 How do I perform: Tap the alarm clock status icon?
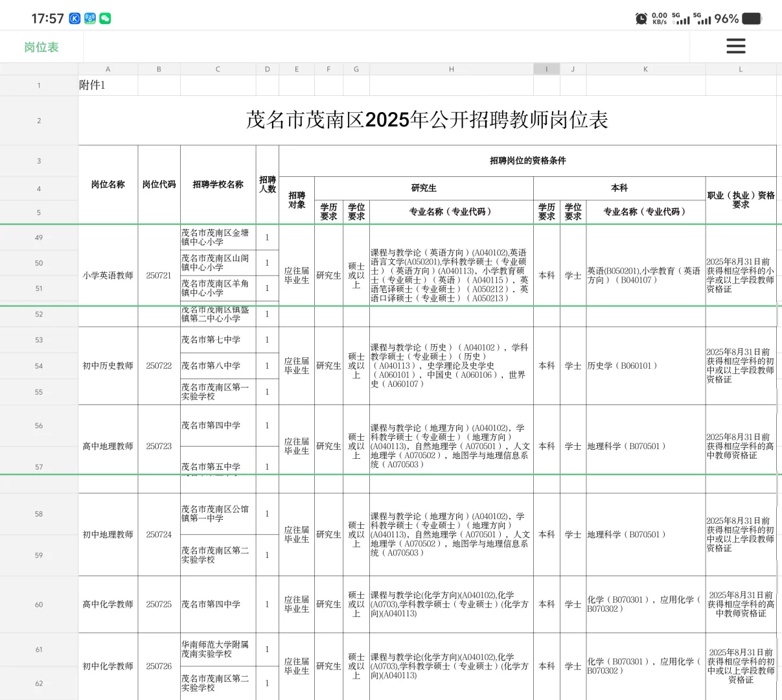641,19
